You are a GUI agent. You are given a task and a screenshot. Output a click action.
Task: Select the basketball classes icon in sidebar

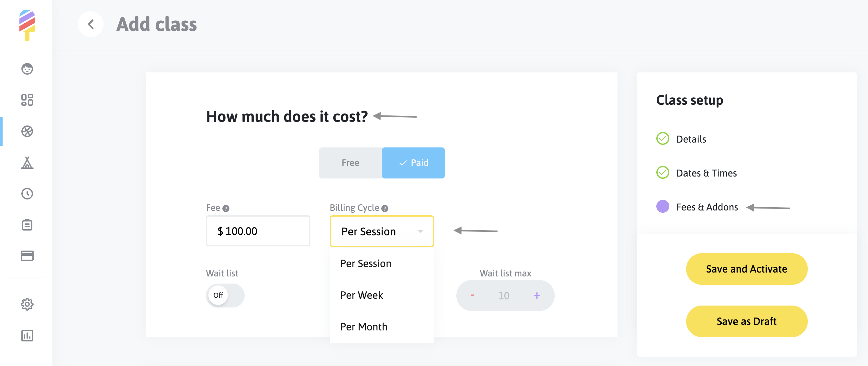point(27,131)
